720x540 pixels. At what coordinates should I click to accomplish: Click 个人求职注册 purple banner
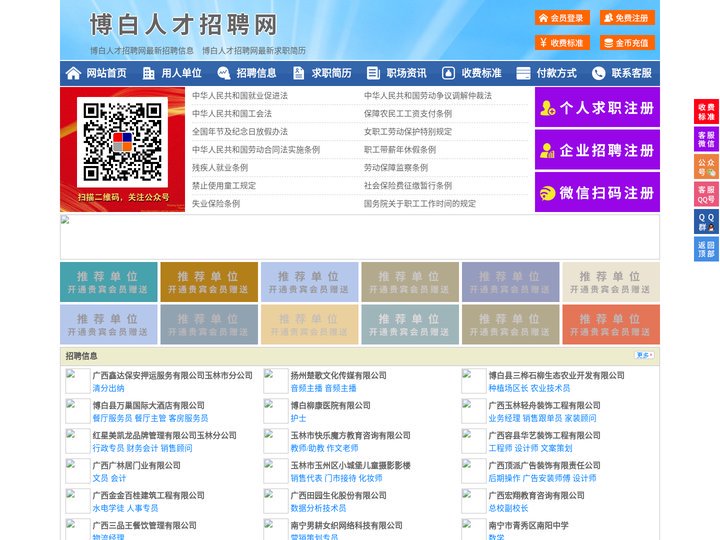tap(597, 107)
